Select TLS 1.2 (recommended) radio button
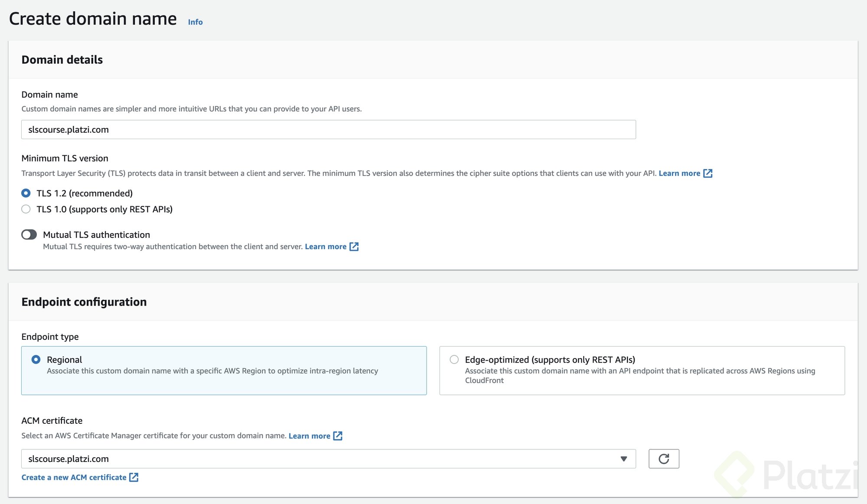867x504 pixels. click(26, 193)
